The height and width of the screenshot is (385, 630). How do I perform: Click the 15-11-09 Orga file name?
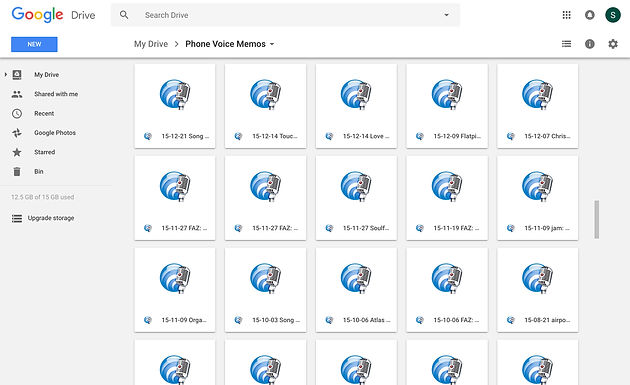(x=184, y=320)
